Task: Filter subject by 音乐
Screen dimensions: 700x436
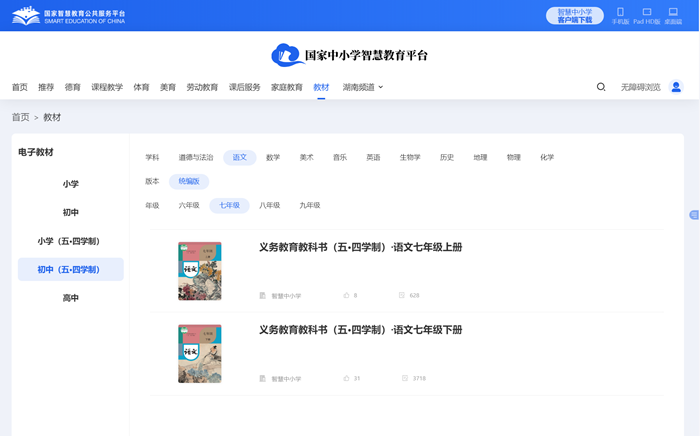Action: [x=340, y=157]
